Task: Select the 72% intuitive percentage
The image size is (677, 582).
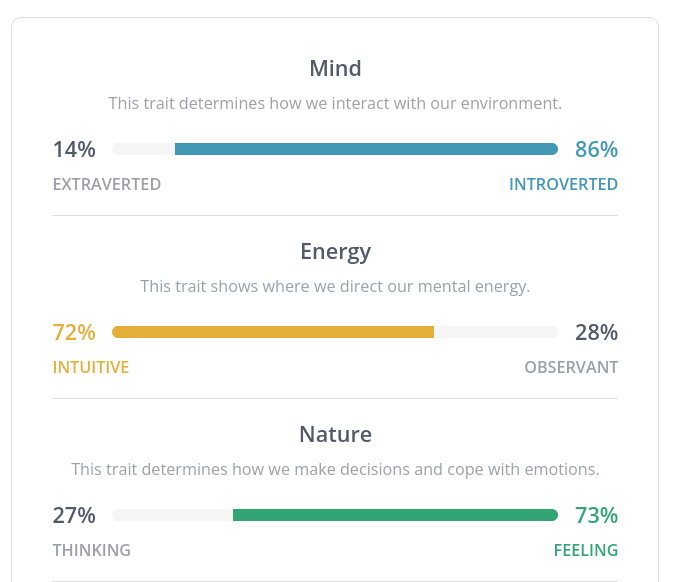Action: pos(74,332)
